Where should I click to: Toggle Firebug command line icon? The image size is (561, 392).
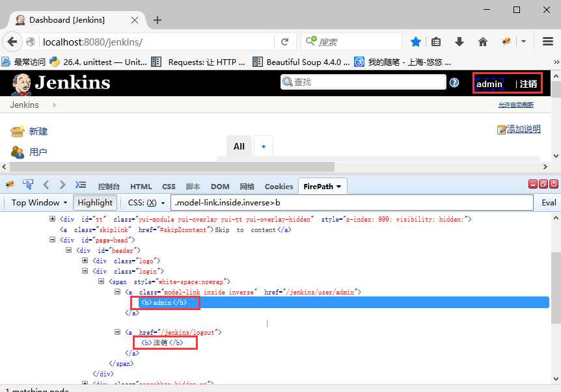[x=81, y=185]
